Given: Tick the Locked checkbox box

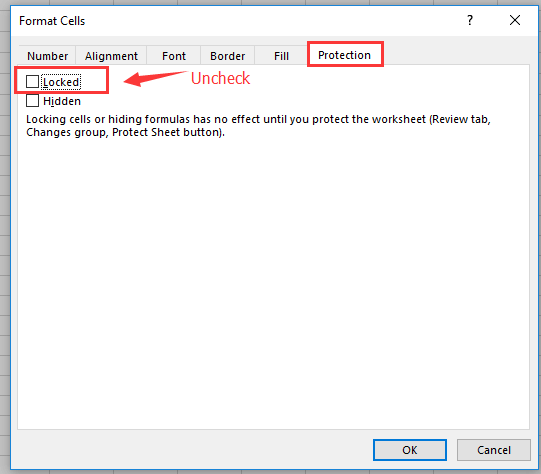Looking at the screenshot, I should pyautogui.click(x=32, y=82).
